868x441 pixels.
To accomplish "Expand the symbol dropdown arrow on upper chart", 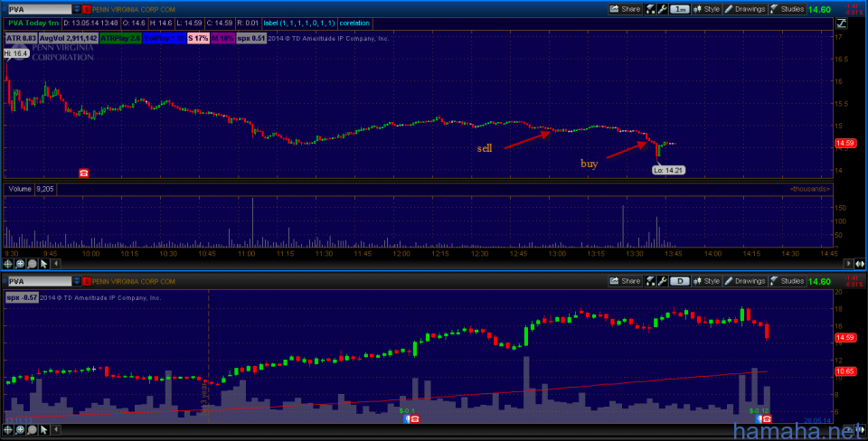I will click(77, 9).
